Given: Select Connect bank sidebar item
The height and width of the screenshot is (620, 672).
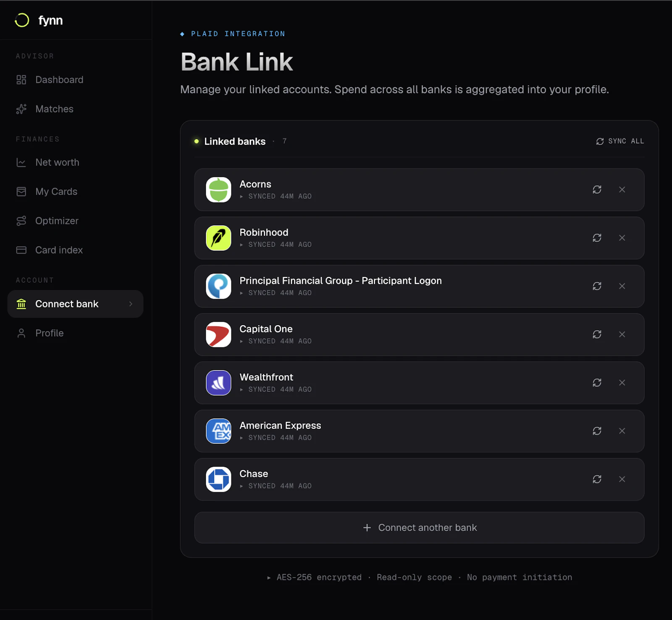Looking at the screenshot, I should (76, 304).
